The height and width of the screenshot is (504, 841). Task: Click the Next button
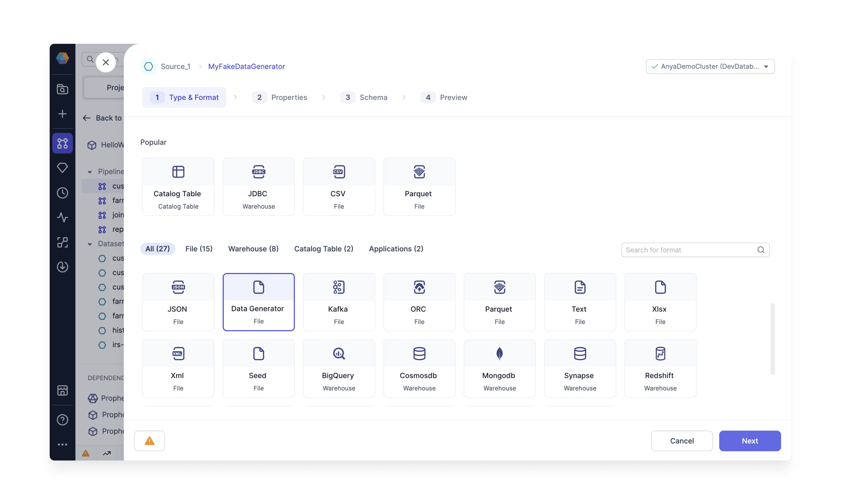click(x=750, y=441)
